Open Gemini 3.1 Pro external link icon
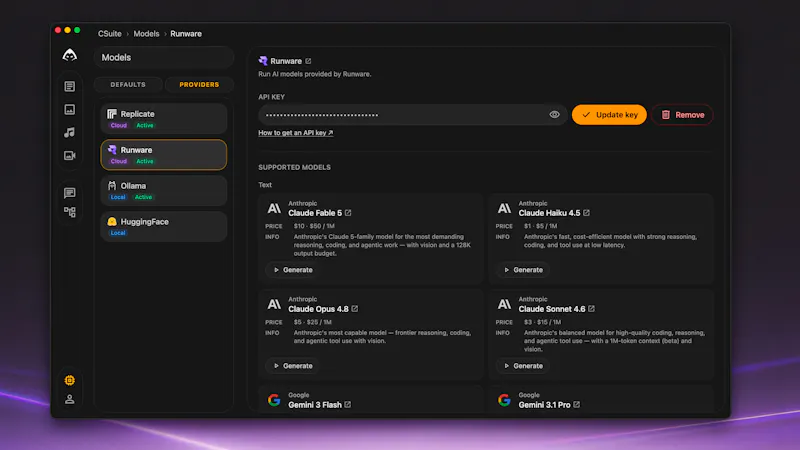This screenshot has height=450, width=800. click(577, 405)
